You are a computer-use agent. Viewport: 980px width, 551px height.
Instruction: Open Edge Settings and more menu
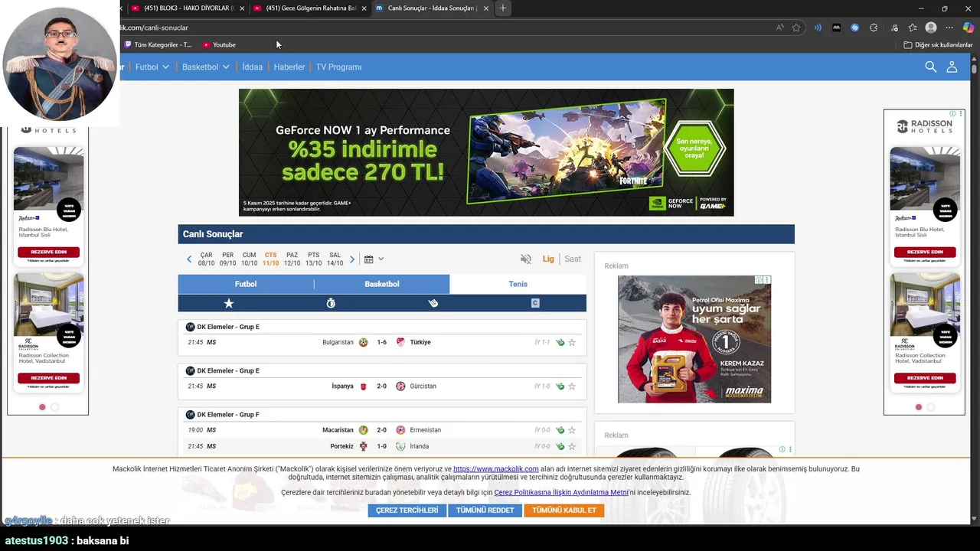(949, 28)
